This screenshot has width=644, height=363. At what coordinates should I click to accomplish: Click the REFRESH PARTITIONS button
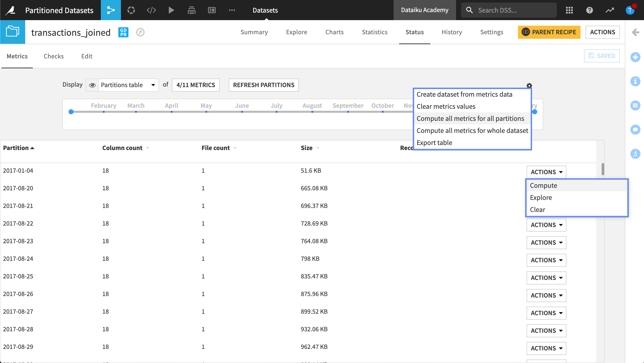(264, 85)
